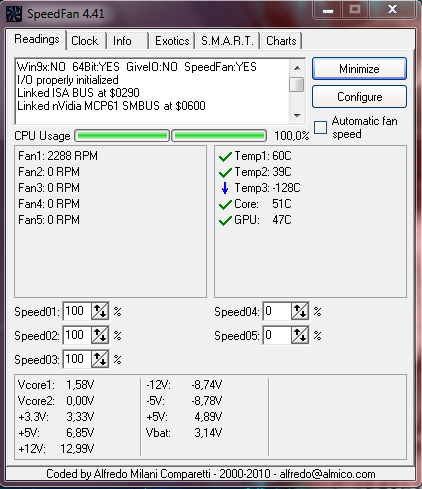This screenshot has height=489, width=422.
Task: Click the Speed04 percentage input field
Action: (x=277, y=311)
